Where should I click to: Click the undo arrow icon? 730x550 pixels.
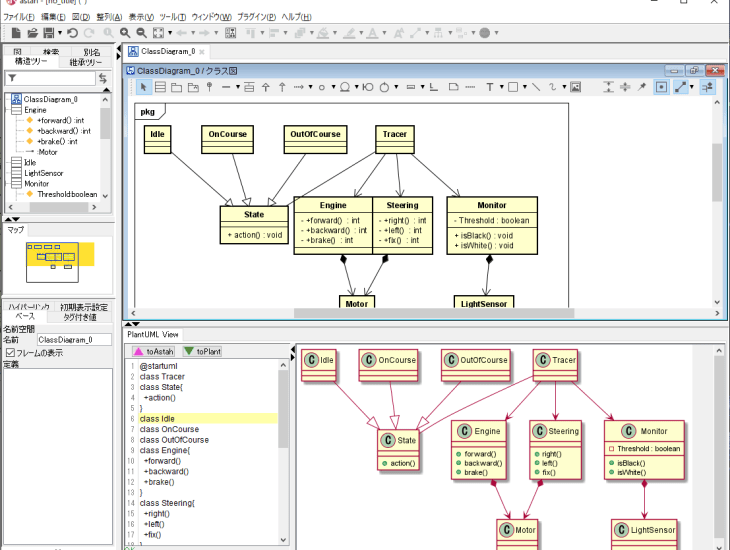point(73,33)
